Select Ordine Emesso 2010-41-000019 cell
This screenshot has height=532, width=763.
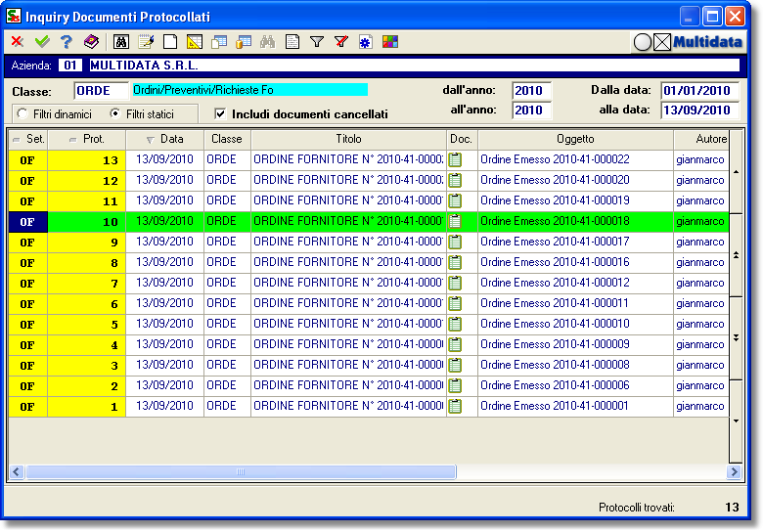click(575, 200)
